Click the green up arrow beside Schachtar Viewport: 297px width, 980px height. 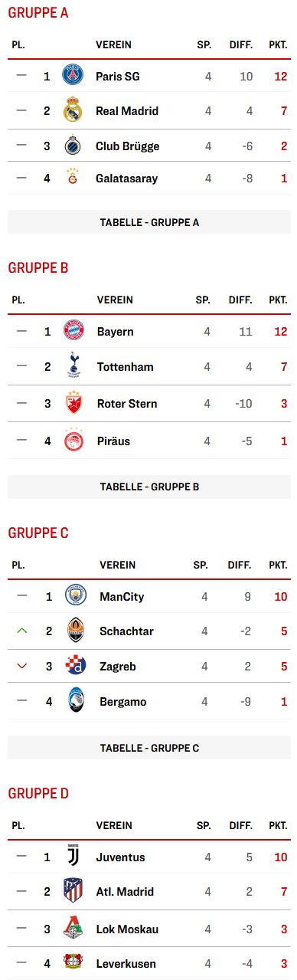[21, 631]
